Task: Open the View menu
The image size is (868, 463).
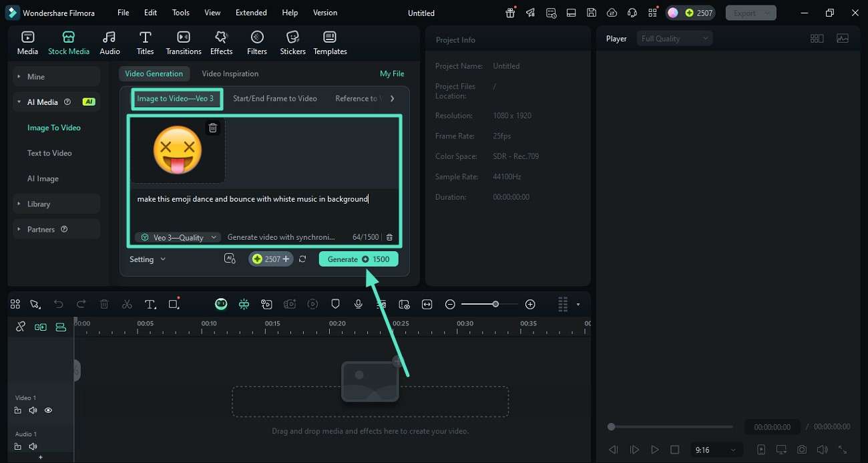Action: (x=212, y=13)
